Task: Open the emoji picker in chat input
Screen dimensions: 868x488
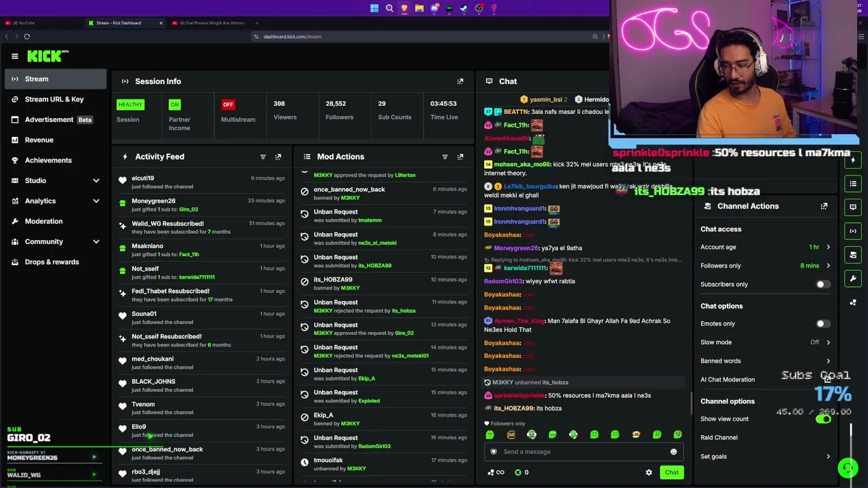Action: tap(673, 451)
